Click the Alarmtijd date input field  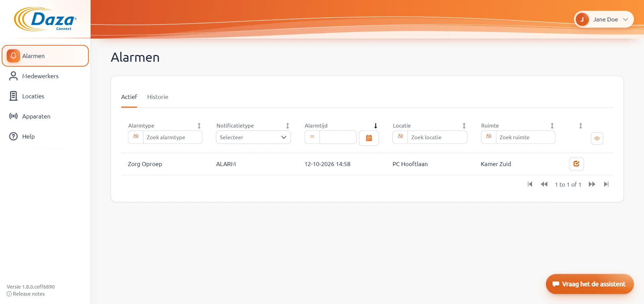(338, 137)
